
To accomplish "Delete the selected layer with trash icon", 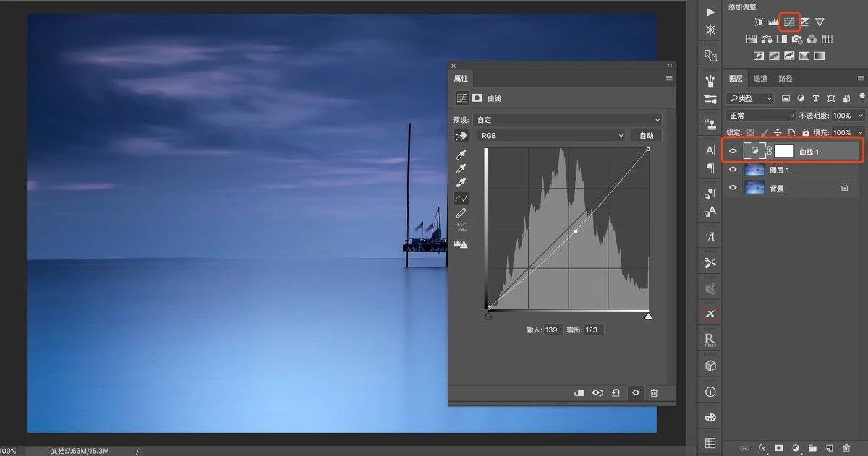I will [x=847, y=448].
